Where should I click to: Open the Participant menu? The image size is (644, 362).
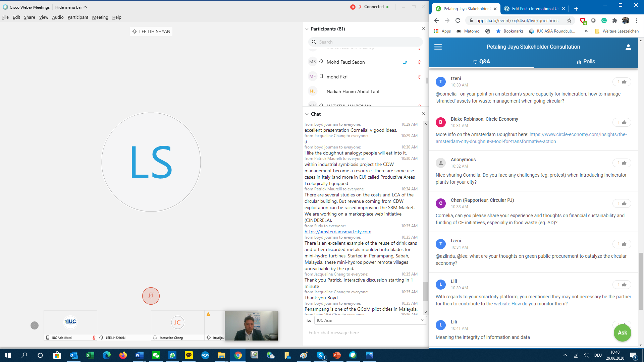pyautogui.click(x=77, y=17)
